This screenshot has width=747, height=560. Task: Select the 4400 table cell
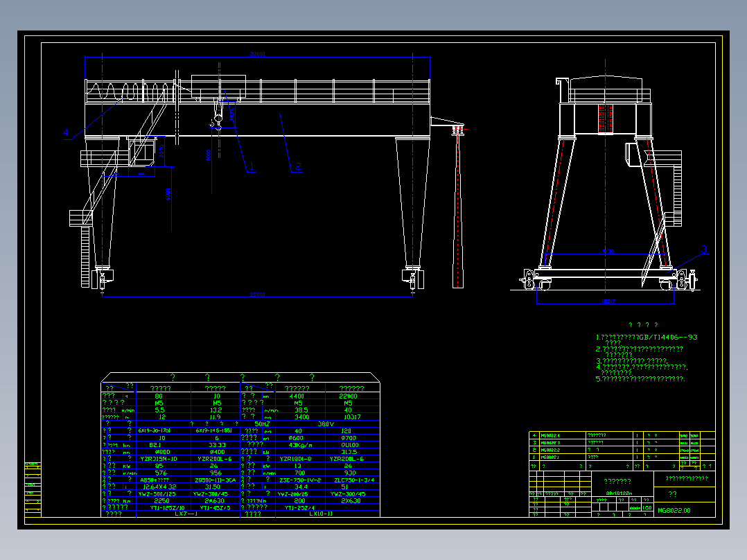click(297, 396)
